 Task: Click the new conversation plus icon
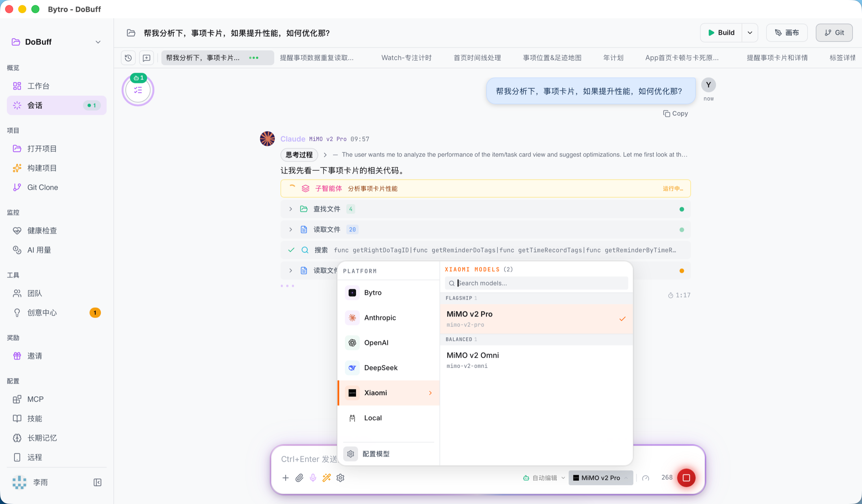(146, 58)
